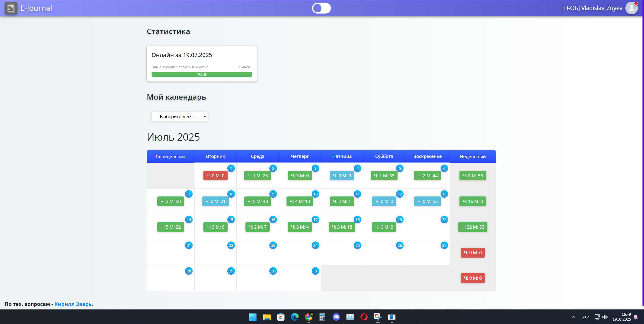Open the month selection dropdown

click(180, 116)
